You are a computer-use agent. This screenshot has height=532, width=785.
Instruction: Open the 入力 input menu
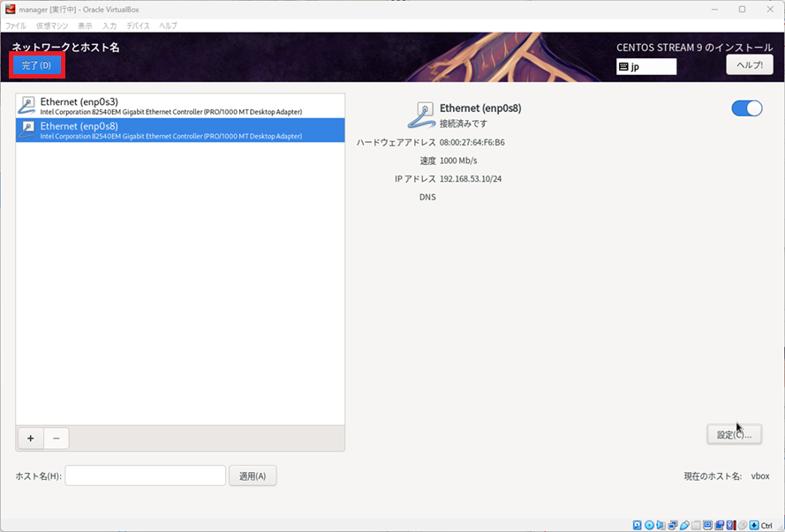click(109, 26)
